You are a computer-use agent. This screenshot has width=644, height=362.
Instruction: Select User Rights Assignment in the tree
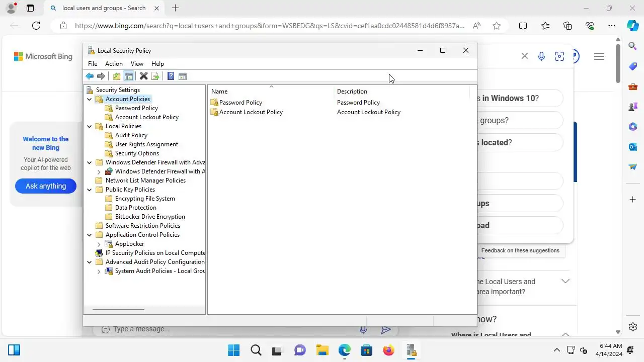tap(146, 144)
